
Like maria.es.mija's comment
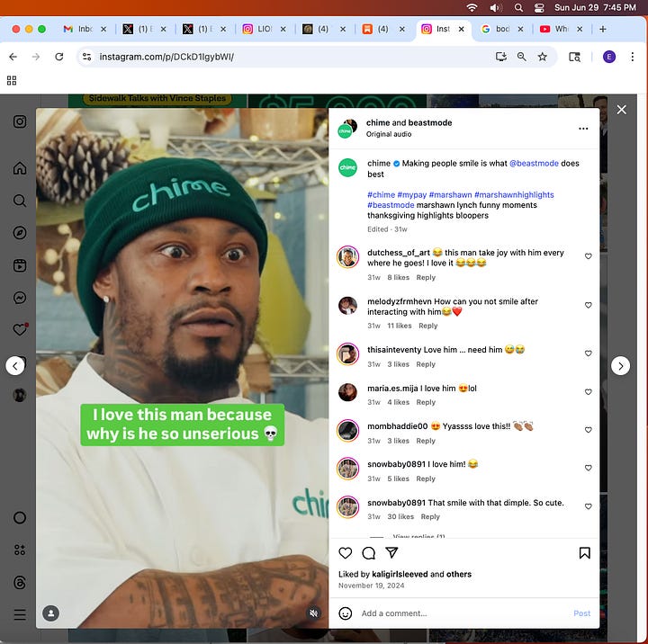tap(588, 391)
